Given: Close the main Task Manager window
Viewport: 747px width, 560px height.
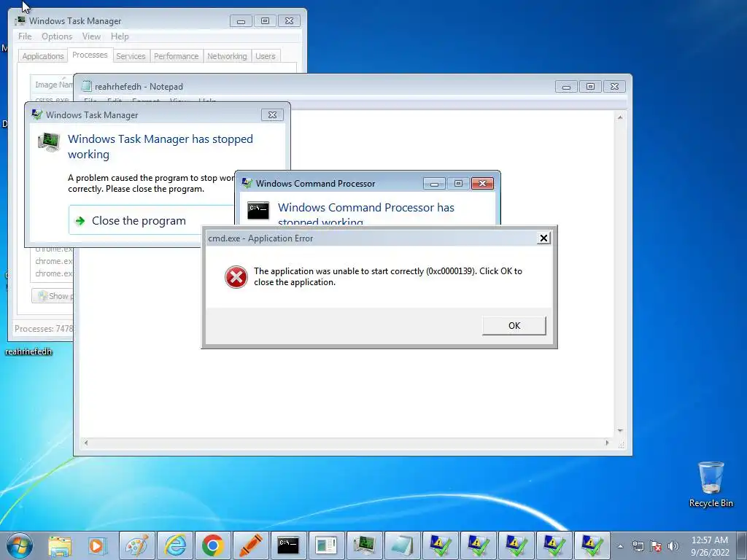Looking at the screenshot, I should 289,21.
